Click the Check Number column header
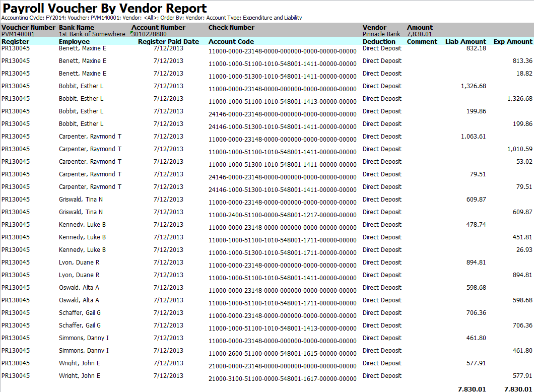 point(231,27)
